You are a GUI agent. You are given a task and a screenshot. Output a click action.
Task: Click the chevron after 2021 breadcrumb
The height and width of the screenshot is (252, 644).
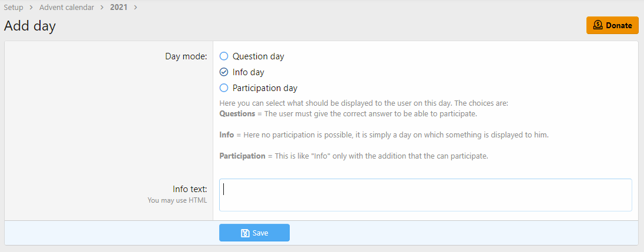[136, 8]
